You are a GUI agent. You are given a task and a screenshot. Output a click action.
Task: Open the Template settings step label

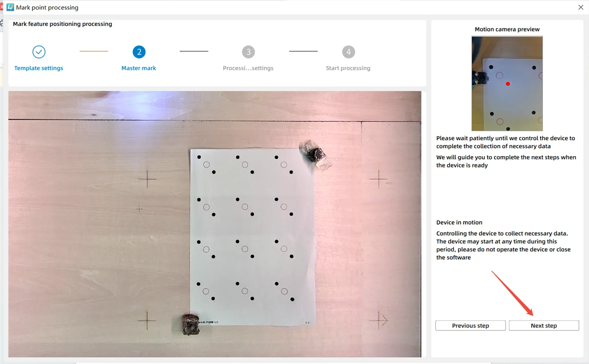39,68
